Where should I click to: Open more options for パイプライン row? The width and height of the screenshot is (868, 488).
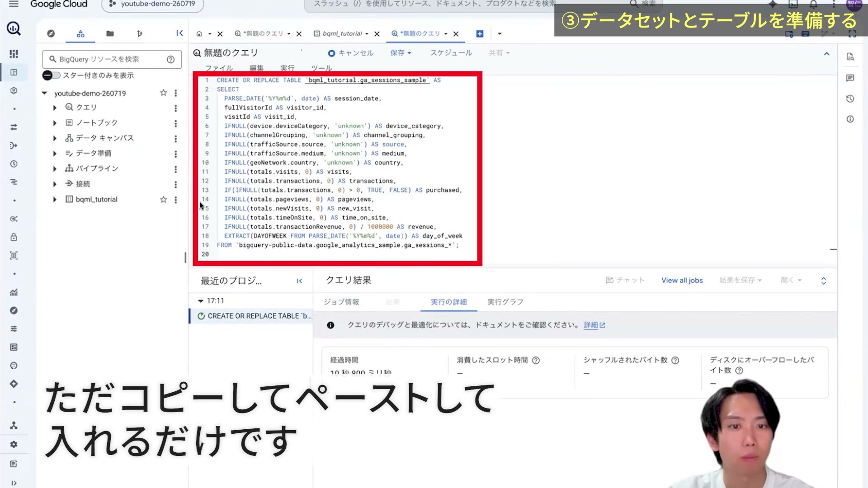point(176,169)
